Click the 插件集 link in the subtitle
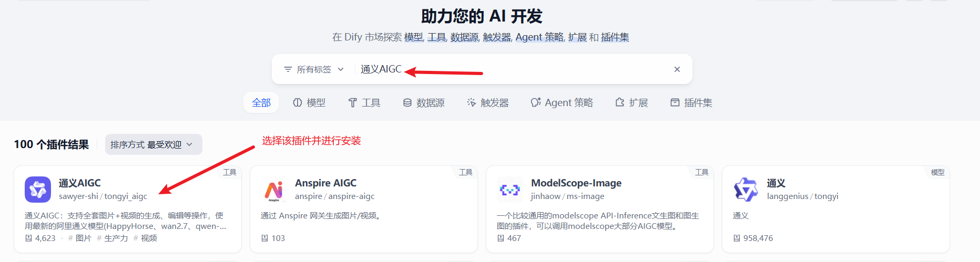 tap(615, 37)
